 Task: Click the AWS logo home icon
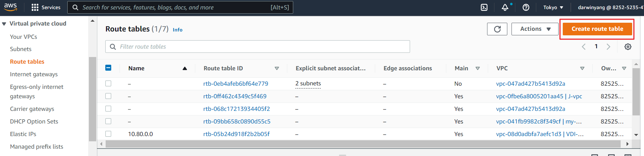tap(10, 7)
